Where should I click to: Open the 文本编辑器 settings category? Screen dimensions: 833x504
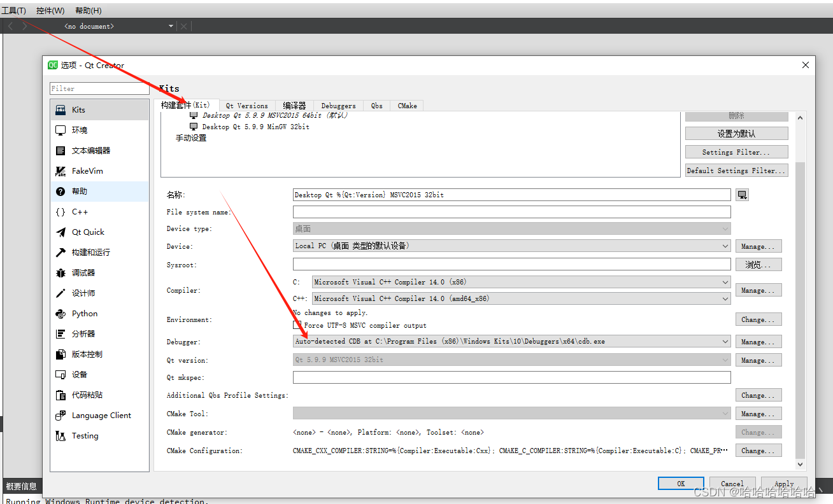coord(99,150)
